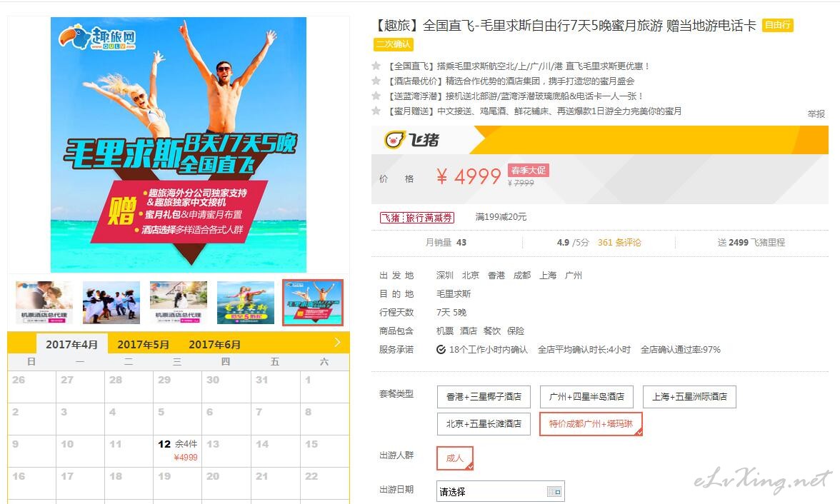This screenshot has height=504, width=840.
Task: Choose the 北京+五星长滩酒店 package option
Action: (484, 423)
